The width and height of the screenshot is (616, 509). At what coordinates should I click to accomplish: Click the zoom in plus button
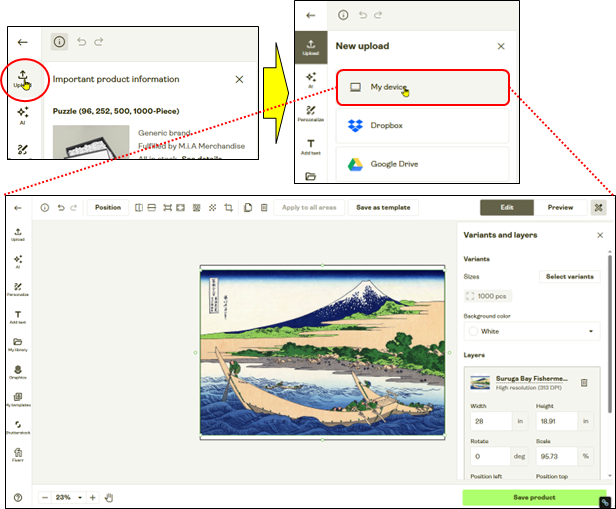pos(93,497)
